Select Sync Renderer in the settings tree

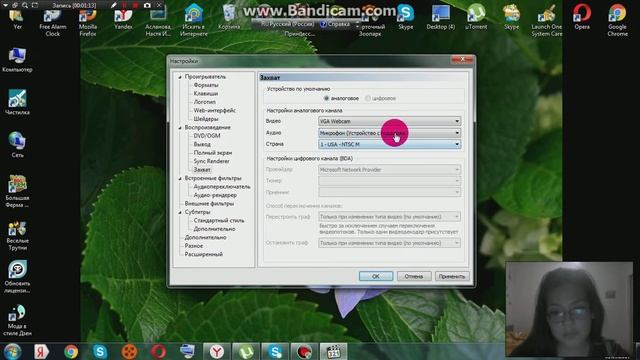click(211, 161)
